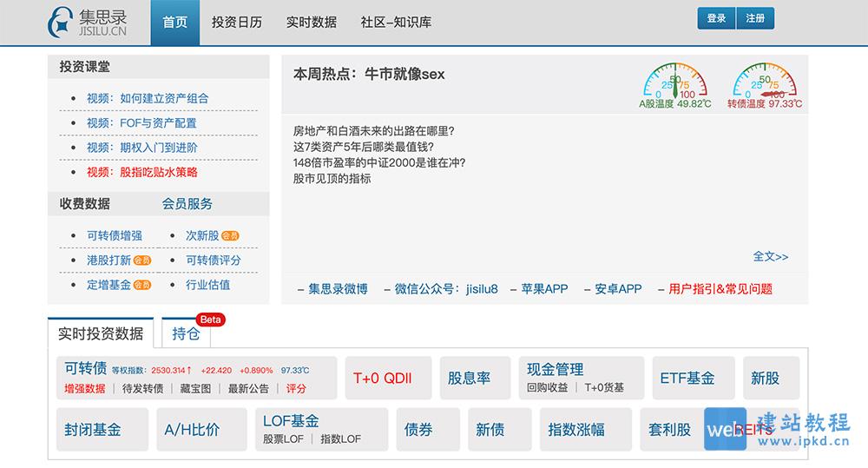Open the 安卓APP link
The image size is (868, 468).
tap(618, 289)
